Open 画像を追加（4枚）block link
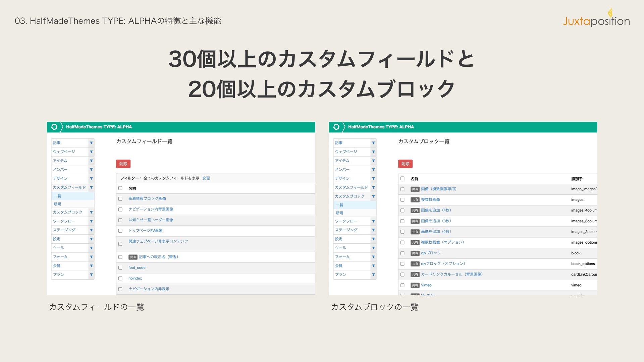The height and width of the screenshot is (362, 644). click(436, 210)
